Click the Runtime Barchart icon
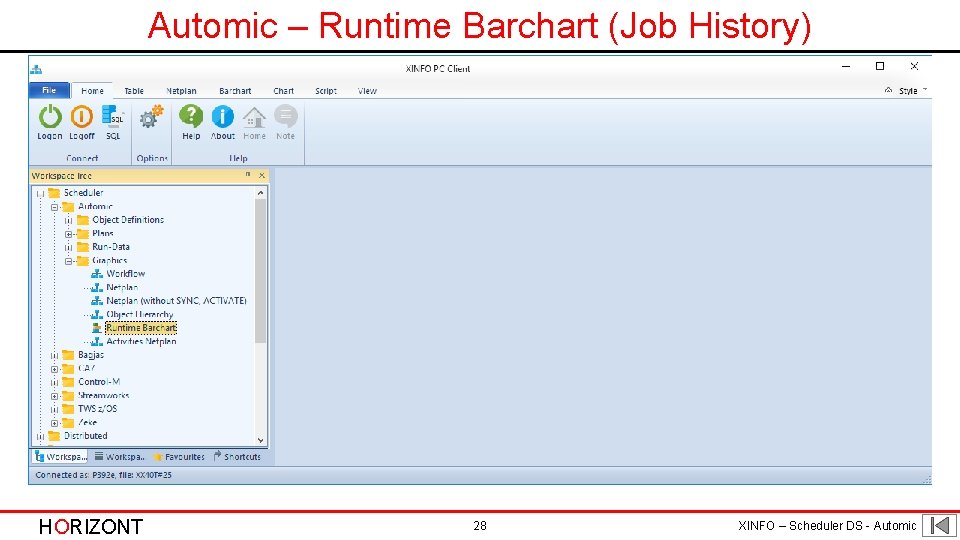Image resolution: width=960 pixels, height=540 pixels. (97, 328)
